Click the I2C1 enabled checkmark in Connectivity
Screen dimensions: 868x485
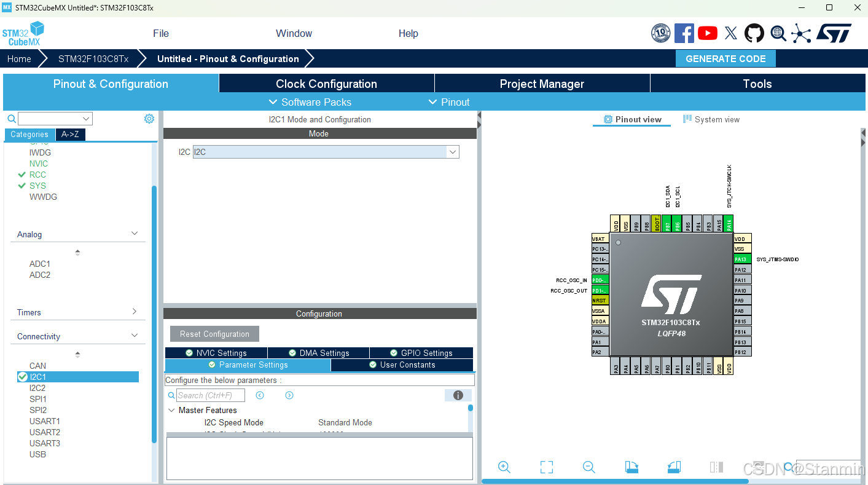(23, 377)
